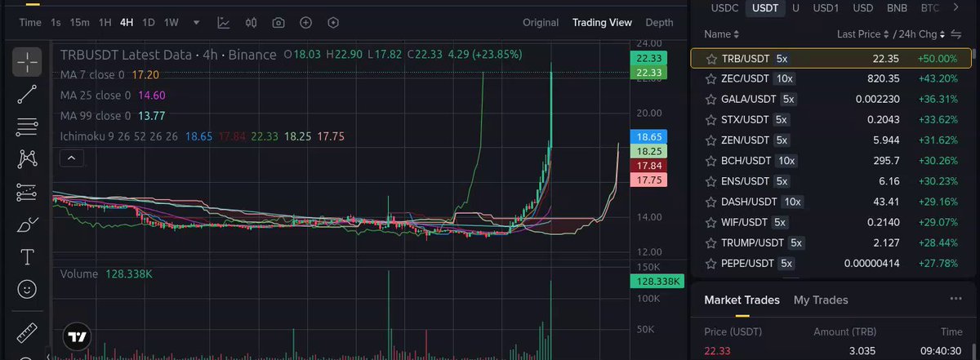The height and width of the screenshot is (360, 980).
Task: Click the TRBUSDT Latest Data chart title
Action: pyautogui.click(x=167, y=56)
